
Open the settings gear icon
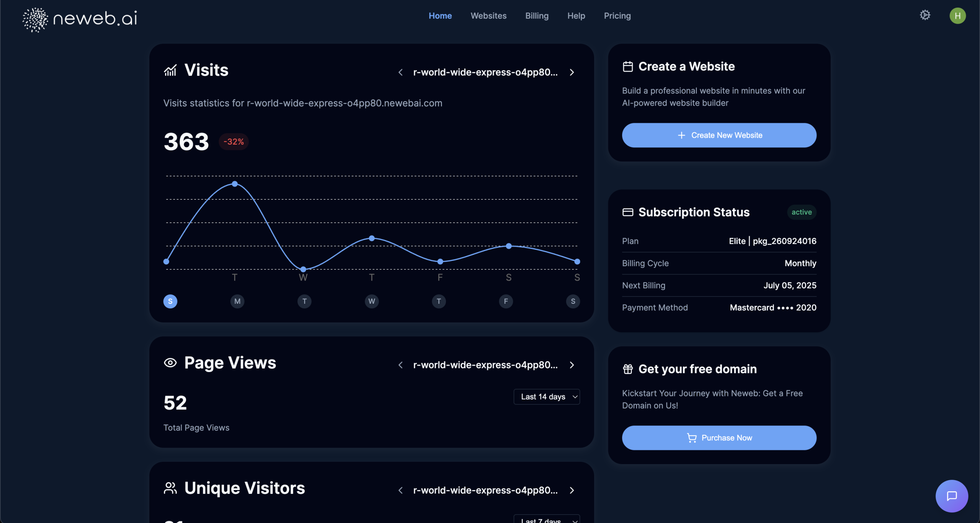click(925, 15)
